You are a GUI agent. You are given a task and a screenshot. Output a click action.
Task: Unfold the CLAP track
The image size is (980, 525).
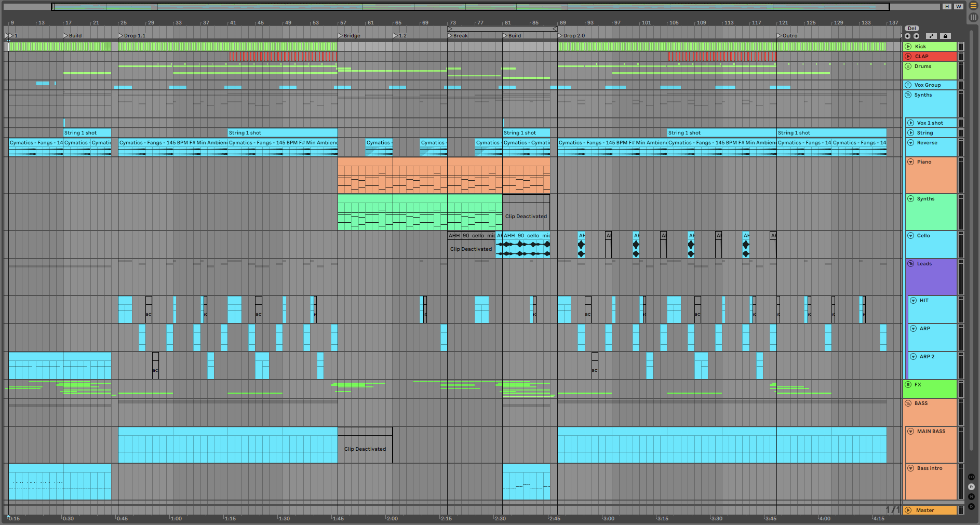click(908, 57)
